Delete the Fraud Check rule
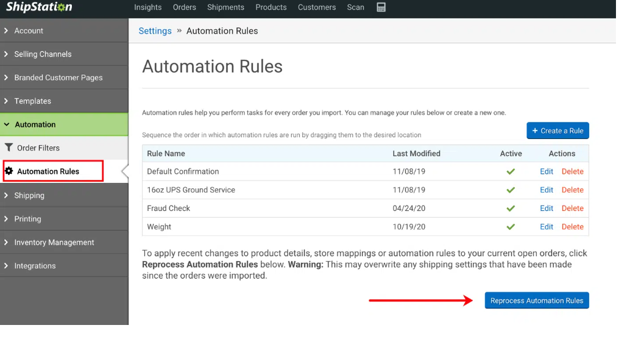 coord(573,209)
